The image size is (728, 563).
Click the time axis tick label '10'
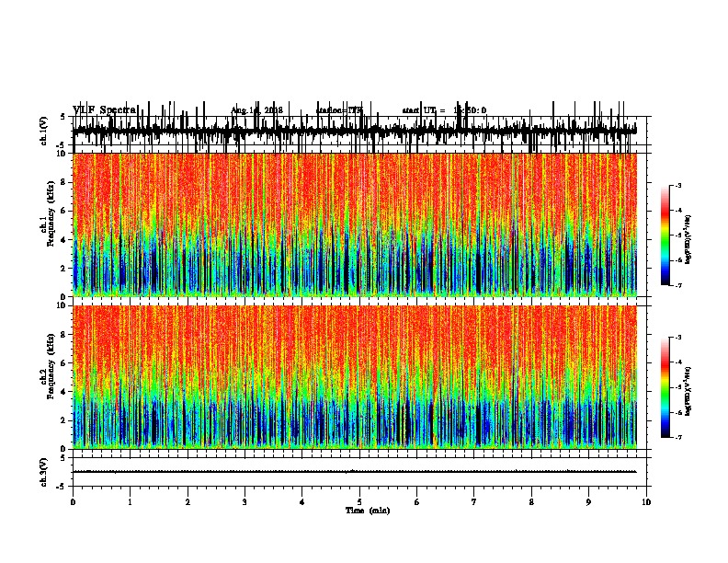646,501
